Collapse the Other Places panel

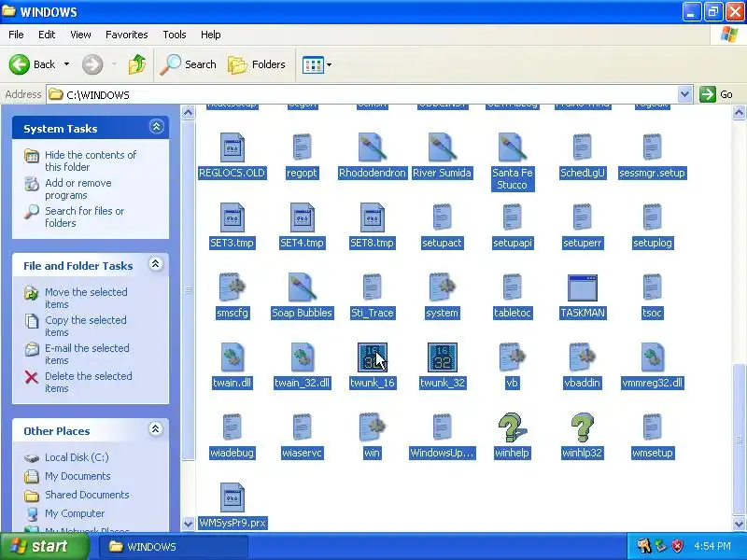coord(155,429)
